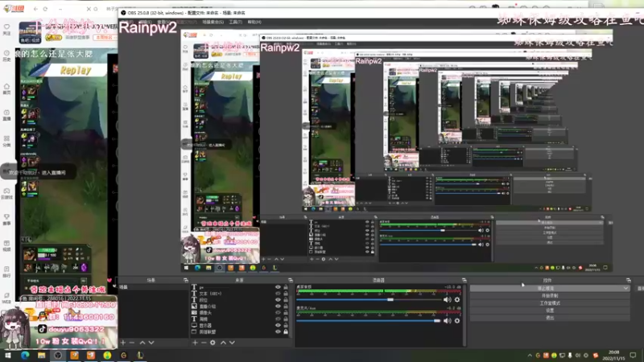The image size is (644, 362).
Task: Open Microsoft Edge from taskbar
Action: click(x=25, y=356)
